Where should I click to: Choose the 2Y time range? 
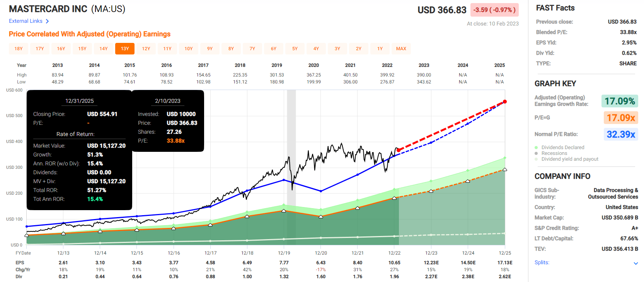(x=359, y=49)
